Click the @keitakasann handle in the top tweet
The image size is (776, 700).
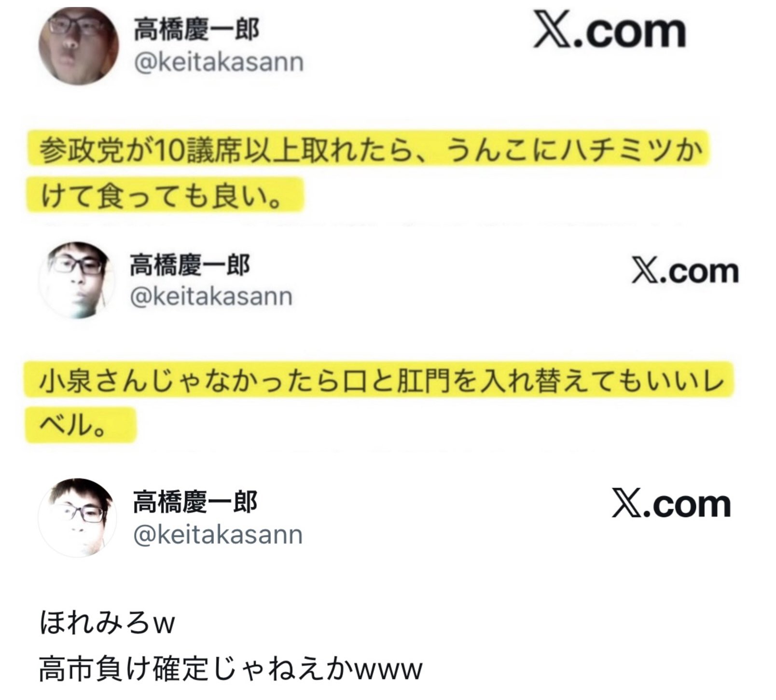pyautogui.click(x=219, y=63)
